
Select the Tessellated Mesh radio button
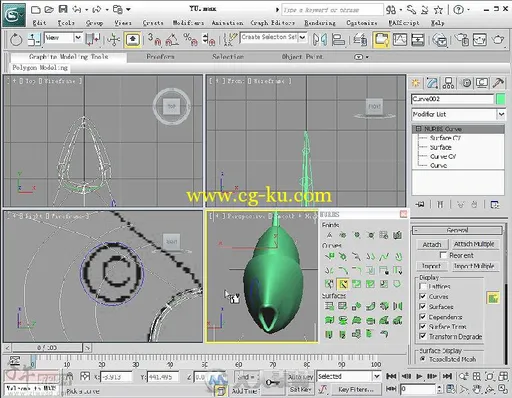(x=423, y=359)
